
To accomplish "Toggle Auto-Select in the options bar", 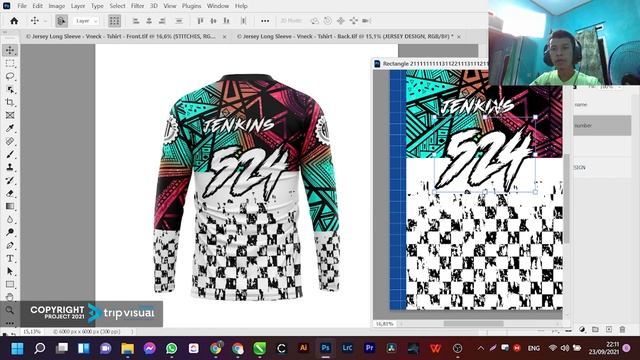I will coord(62,21).
